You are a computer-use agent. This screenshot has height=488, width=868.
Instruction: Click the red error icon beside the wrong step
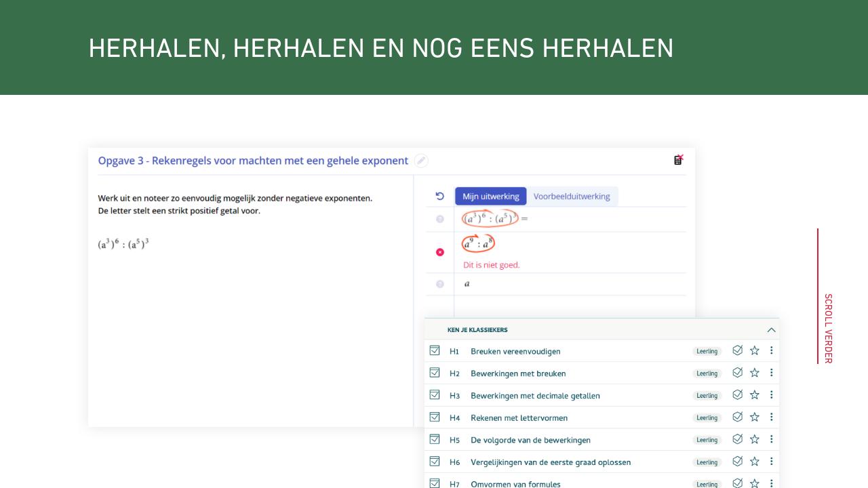(439, 252)
